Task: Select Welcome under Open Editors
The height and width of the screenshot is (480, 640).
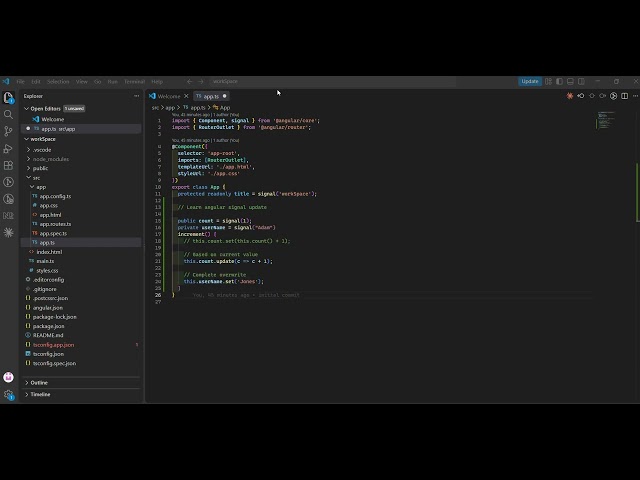Action: click(x=53, y=119)
